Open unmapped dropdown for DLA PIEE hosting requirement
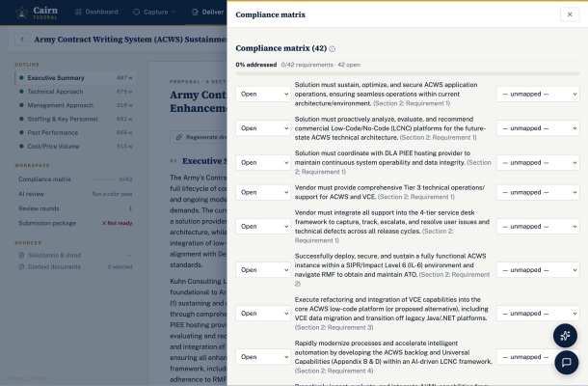 click(x=538, y=162)
